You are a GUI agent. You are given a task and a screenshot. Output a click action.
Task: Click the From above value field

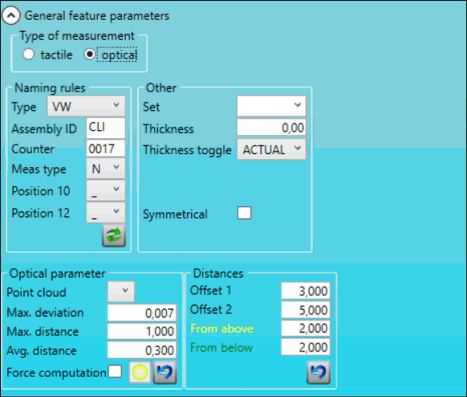click(306, 328)
